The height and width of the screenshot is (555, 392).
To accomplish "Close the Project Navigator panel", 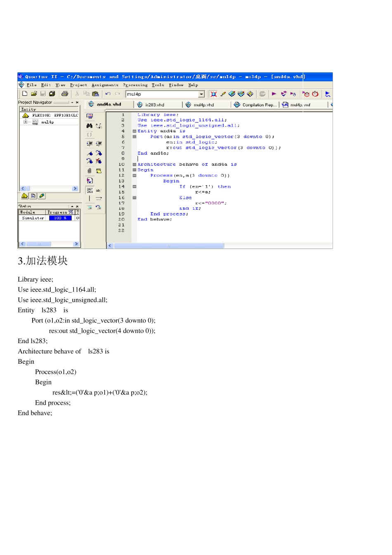I will pos(77,102).
